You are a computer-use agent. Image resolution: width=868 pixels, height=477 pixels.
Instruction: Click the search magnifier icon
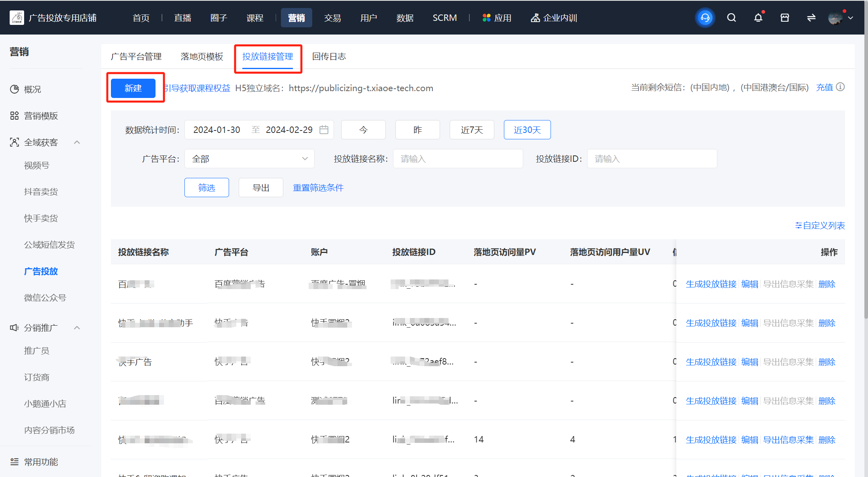(x=731, y=18)
